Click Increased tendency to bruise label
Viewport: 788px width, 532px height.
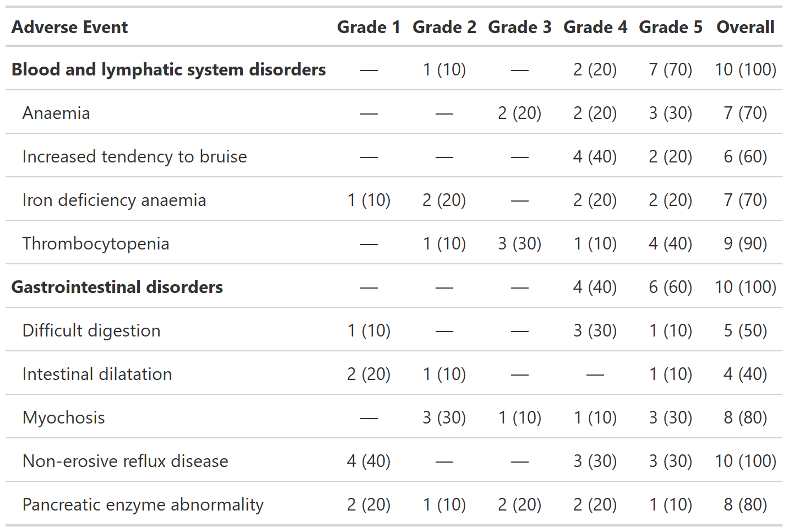point(134,156)
